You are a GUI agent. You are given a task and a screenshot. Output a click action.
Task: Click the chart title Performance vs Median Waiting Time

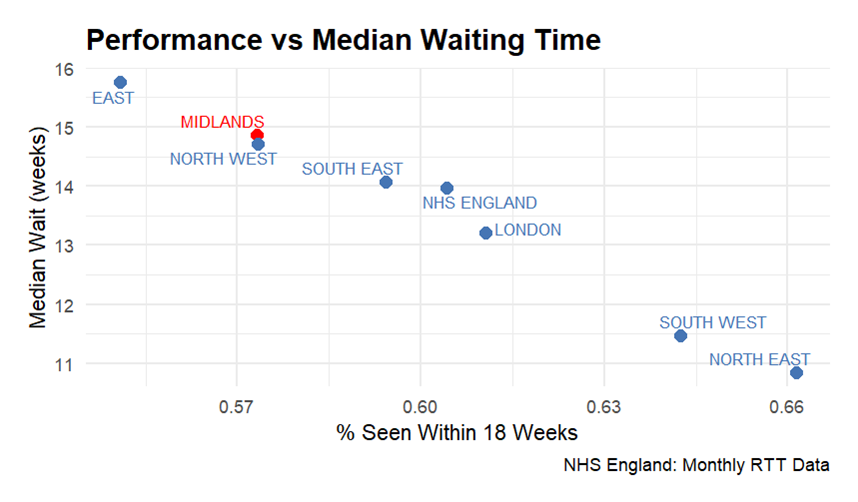point(343,40)
